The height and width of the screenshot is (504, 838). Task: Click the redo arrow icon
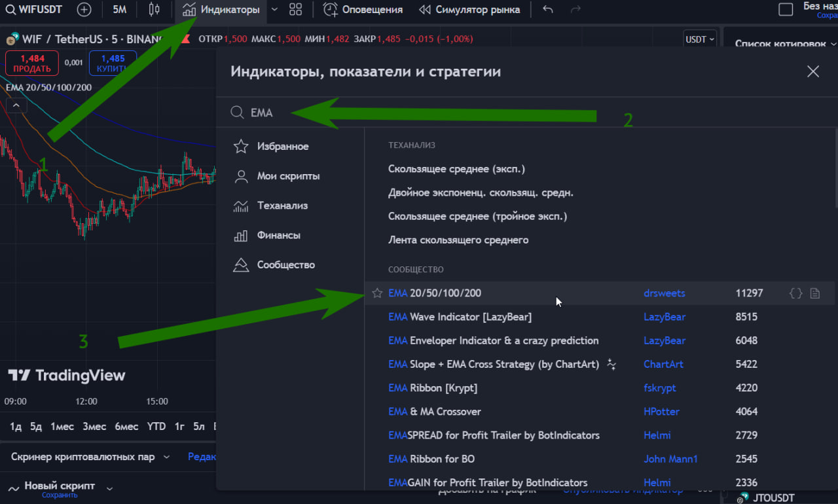pyautogui.click(x=575, y=10)
